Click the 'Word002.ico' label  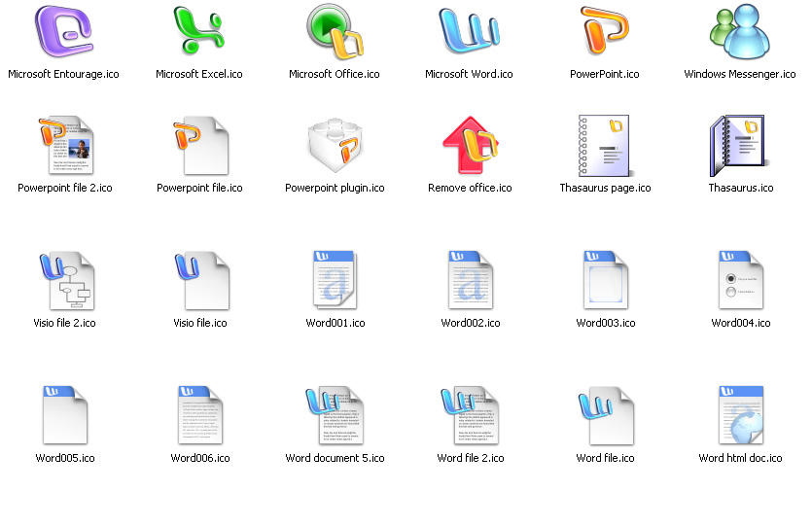click(x=471, y=324)
